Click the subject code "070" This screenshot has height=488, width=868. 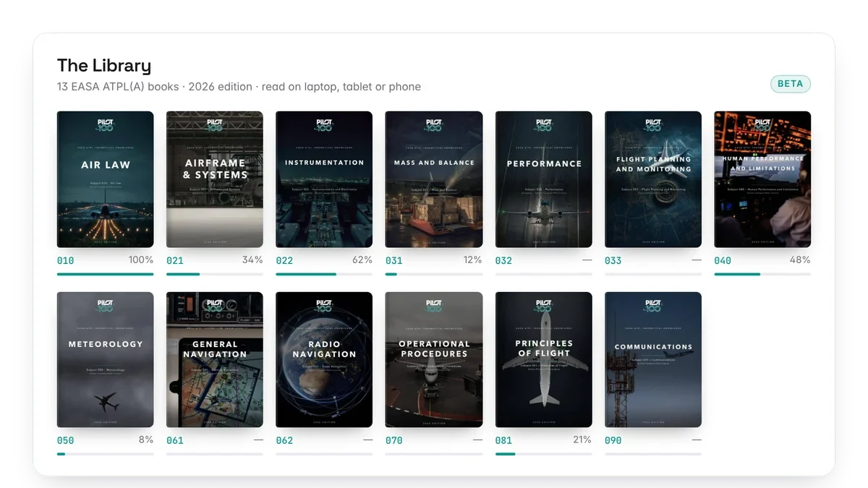click(394, 440)
